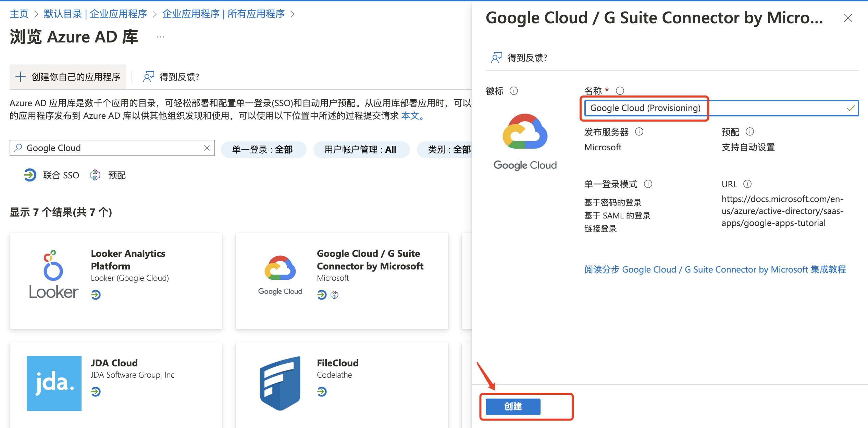Open the info icon next to 预配 in the panel
This screenshot has height=428, width=868.
point(750,132)
